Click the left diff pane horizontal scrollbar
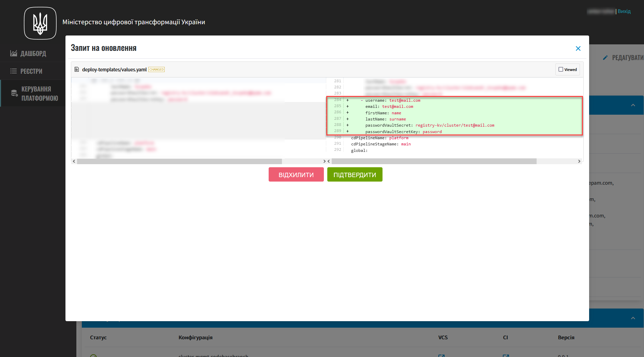 (179, 161)
